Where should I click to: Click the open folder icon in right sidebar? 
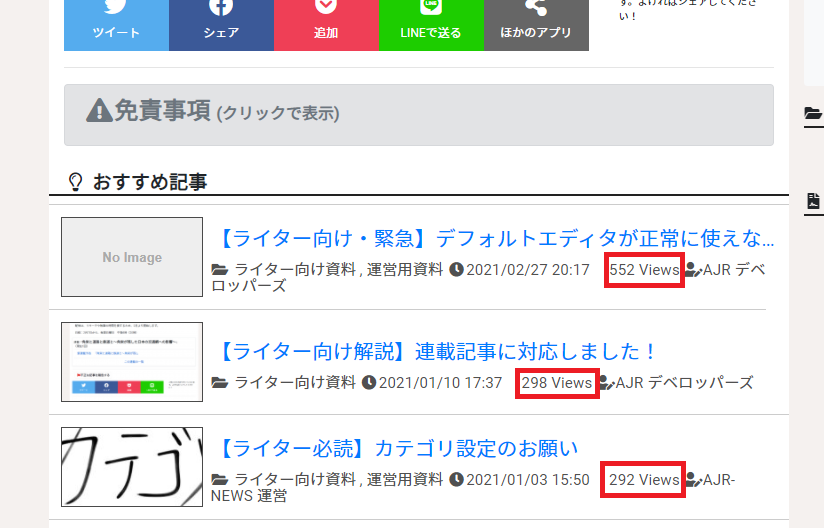click(x=813, y=113)
